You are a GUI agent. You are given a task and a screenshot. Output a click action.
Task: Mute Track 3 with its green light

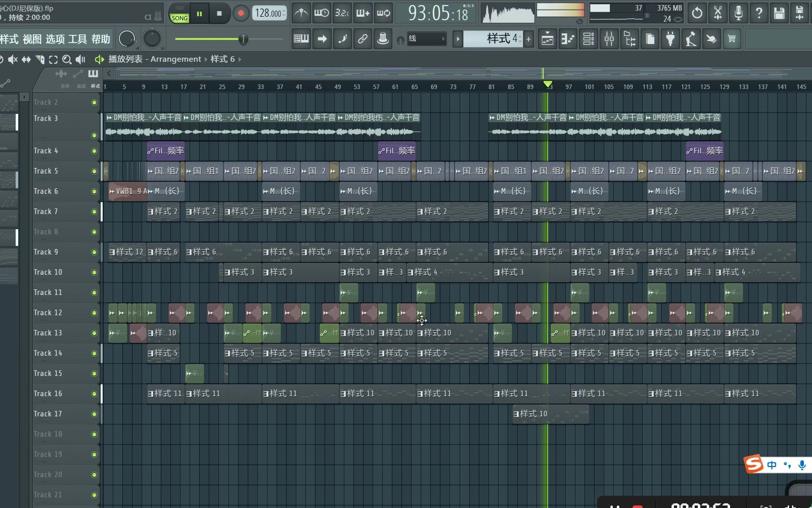point(94,135)
